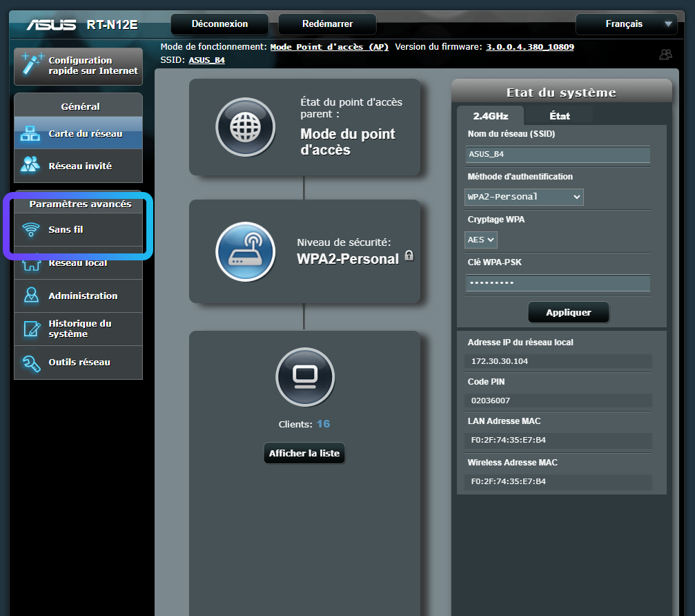Screen dimensions: 695x616
Task: Click the padlock icon beside WPA2-Personal
Action: [409, 256]
